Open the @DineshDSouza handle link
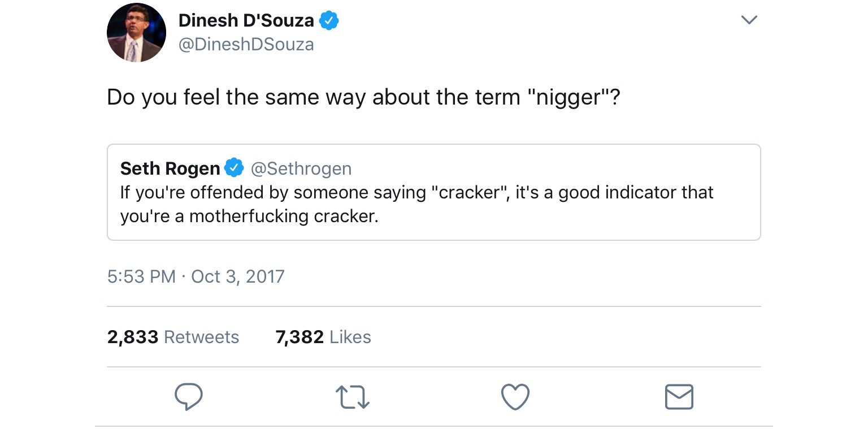Image resolution: width=868 pixels, height=433 pixels. click(x=246, y=44)
